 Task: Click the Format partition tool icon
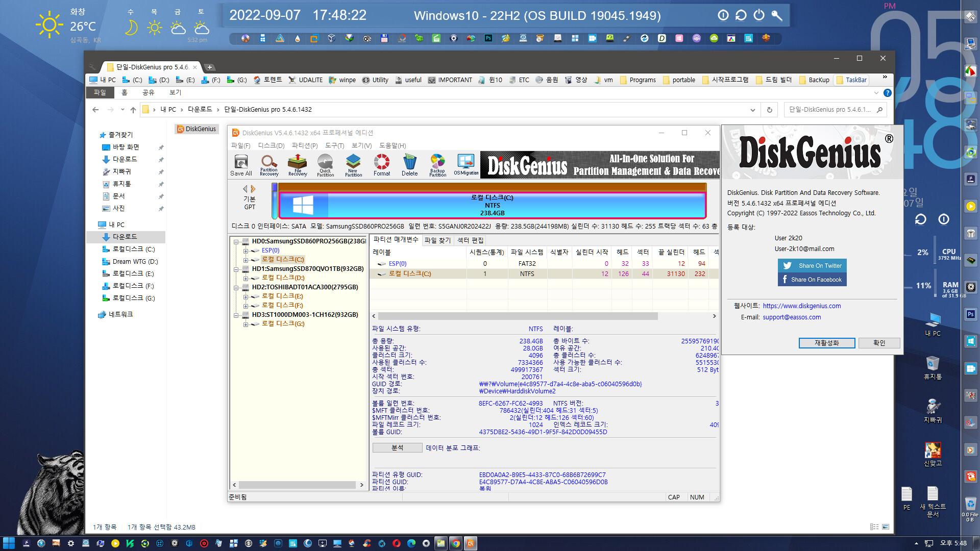pyautogui.click(x=383, y=165)
